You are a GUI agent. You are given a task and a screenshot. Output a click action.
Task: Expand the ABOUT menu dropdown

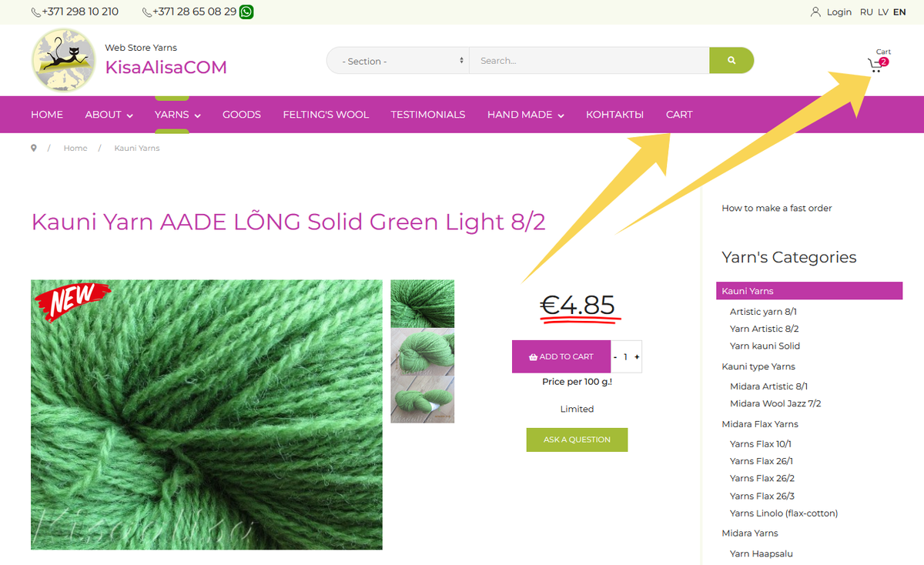[x=109, y=115]
